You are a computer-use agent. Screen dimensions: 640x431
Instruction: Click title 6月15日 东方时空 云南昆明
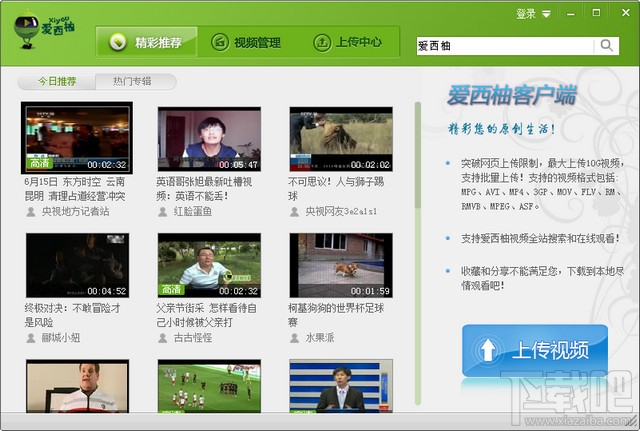tap(75, 189)
